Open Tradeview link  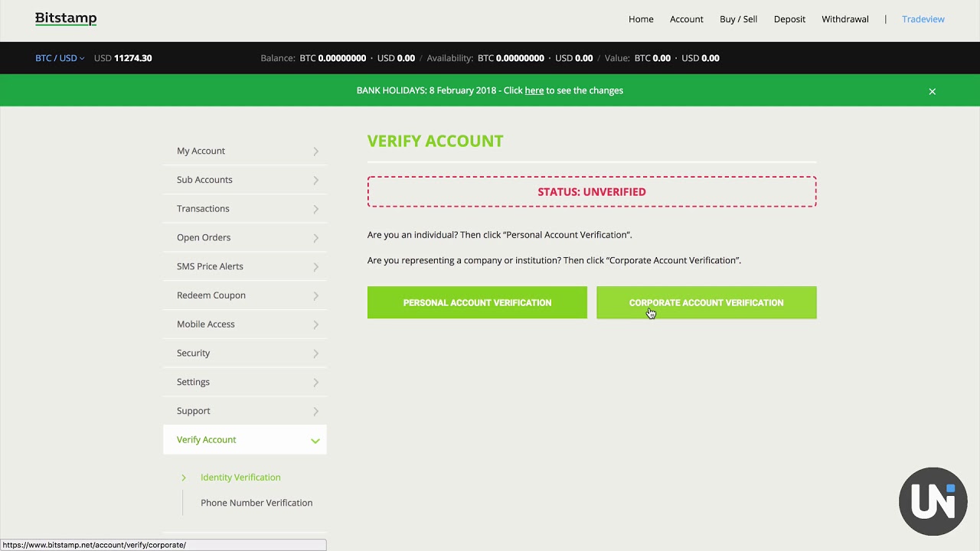pyautogui.click(x=923, y=19)
